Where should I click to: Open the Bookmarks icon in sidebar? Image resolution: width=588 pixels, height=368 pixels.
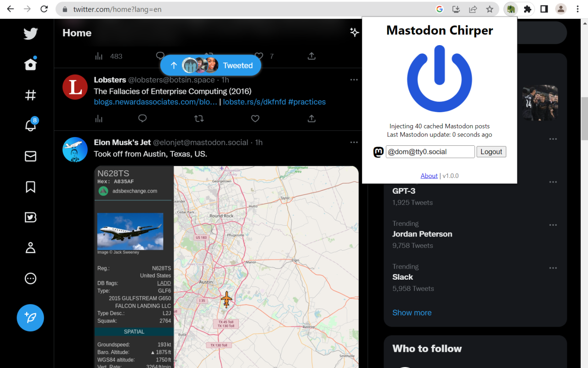click(30, 187)
